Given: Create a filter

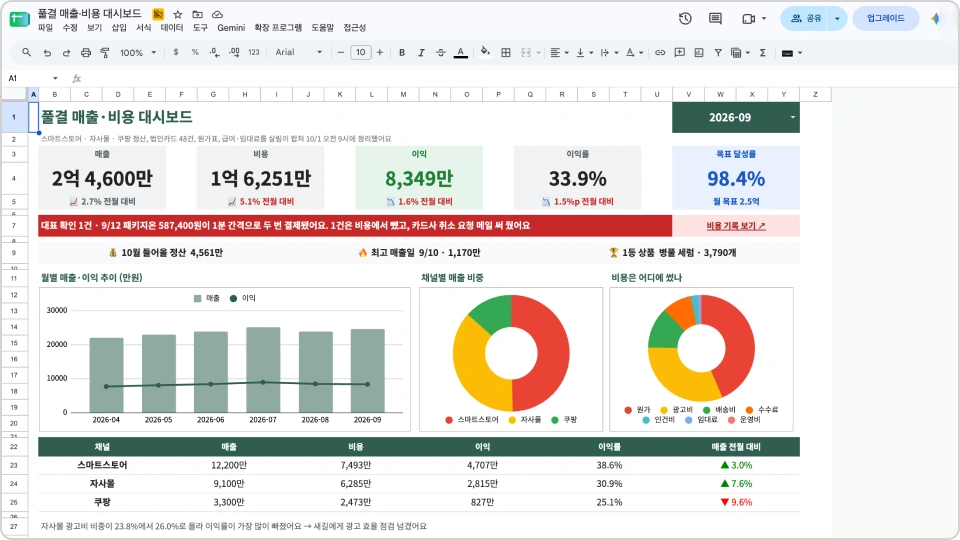Looking at the screenshot, I should (x=718, y=53).
